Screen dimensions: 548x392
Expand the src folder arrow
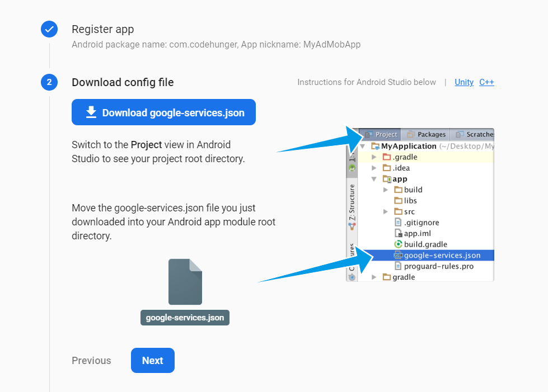386,211
